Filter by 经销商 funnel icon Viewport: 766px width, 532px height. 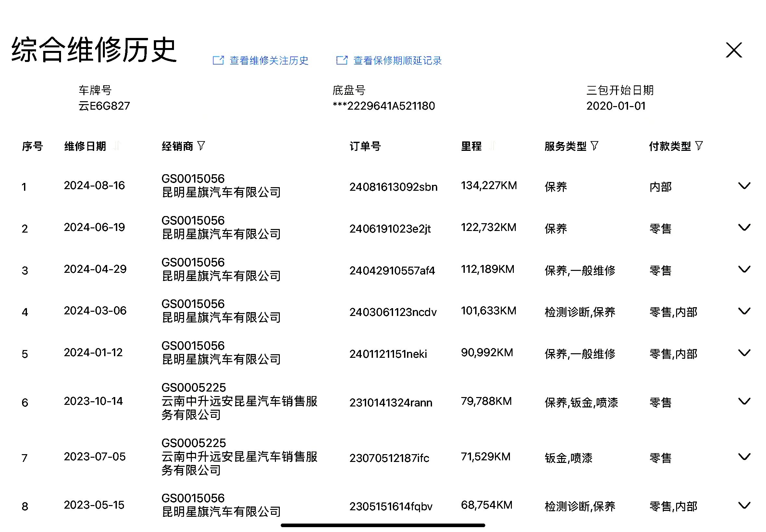click(x=201, y=146)
